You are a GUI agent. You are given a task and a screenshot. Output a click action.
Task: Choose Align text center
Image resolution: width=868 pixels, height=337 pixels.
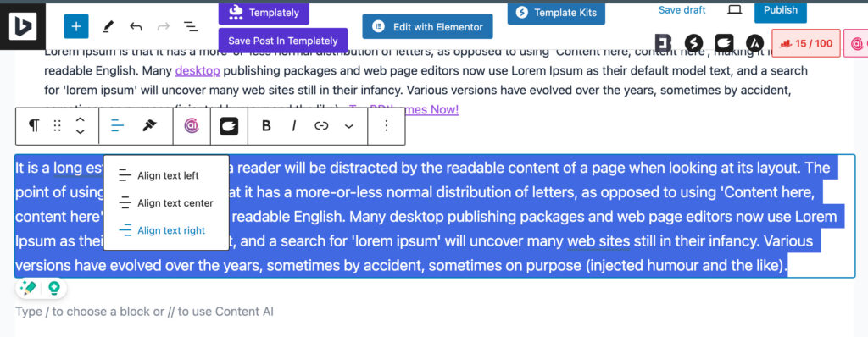click(x=166, y=203)
